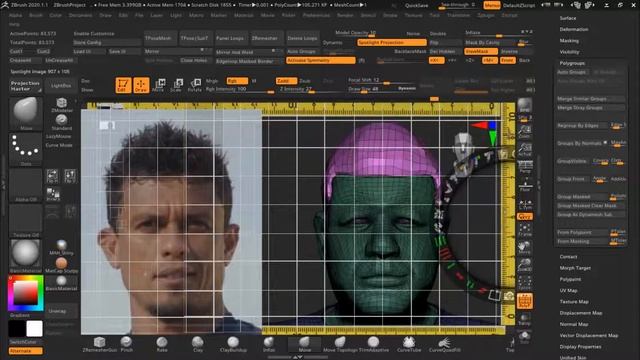Open the Transform menu
Screen dimensions: 640x360
pyautogui.click(x=459, y=15)
